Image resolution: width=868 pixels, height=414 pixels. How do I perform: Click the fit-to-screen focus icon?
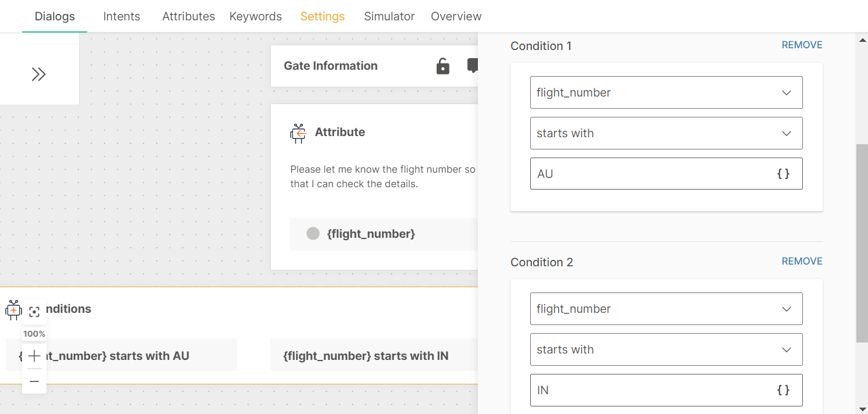coord(34,312)
